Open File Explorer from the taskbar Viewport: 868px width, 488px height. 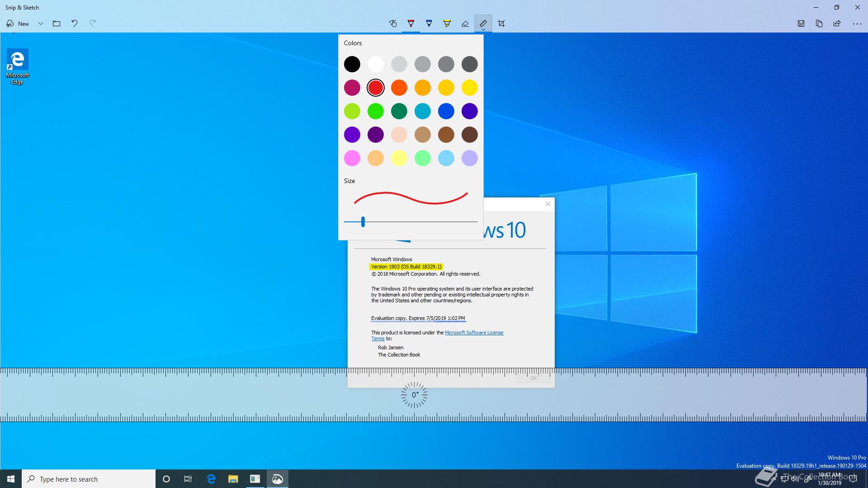point(233,479)
